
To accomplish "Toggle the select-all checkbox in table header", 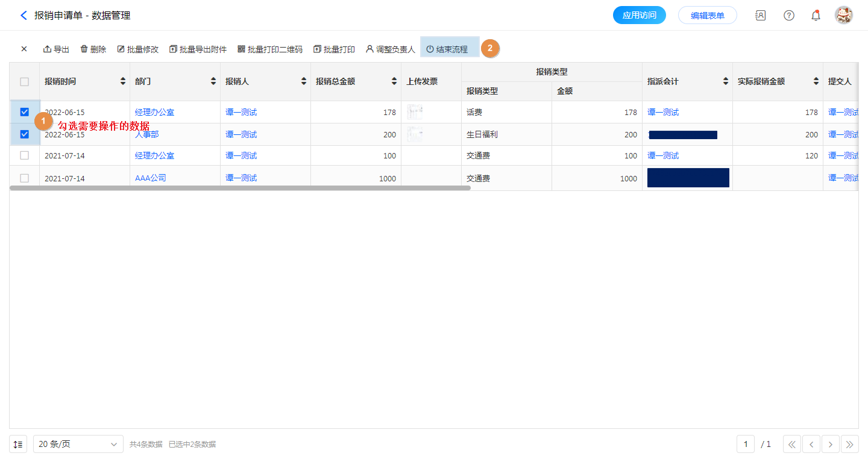I will [25, 82].
